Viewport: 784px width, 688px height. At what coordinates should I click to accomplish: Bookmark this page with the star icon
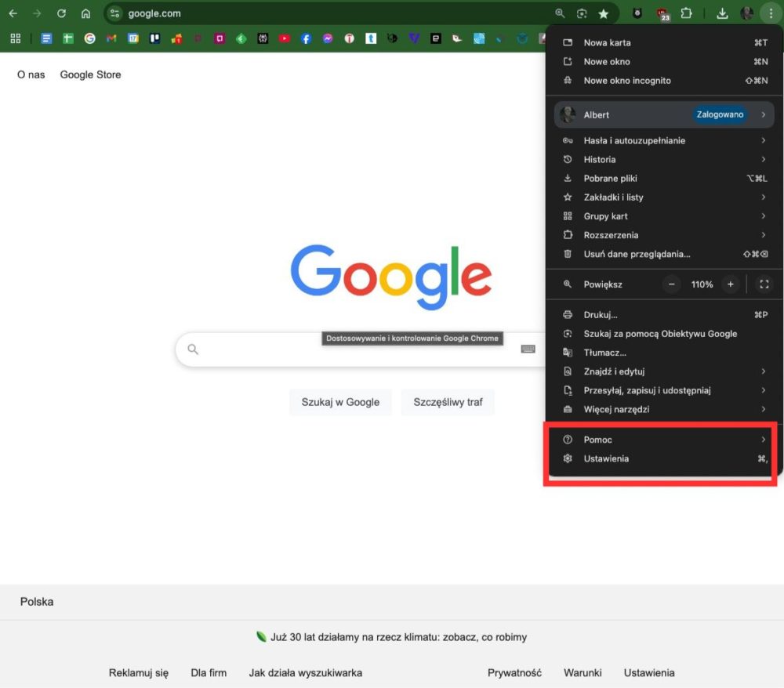[x=604, y=13]
